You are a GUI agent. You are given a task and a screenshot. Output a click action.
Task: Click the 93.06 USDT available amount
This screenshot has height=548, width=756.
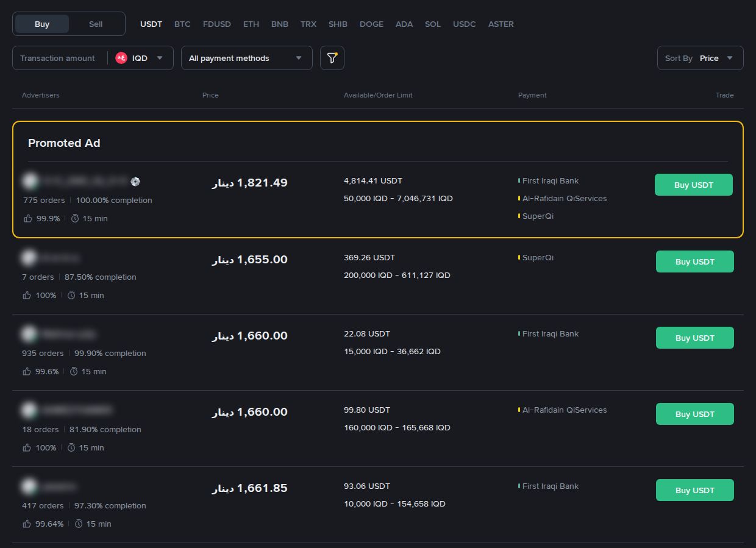tap(367, 486)
